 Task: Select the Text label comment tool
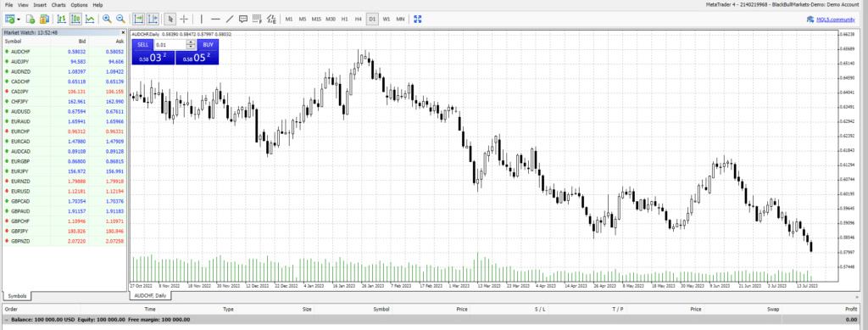[x=243, y=19]
